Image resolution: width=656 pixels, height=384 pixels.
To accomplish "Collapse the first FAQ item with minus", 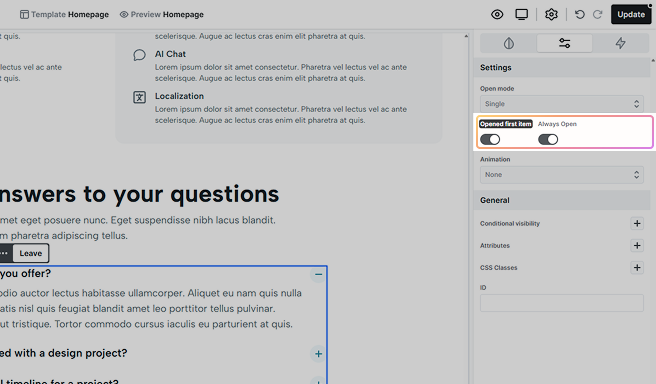I will (318, 275).
